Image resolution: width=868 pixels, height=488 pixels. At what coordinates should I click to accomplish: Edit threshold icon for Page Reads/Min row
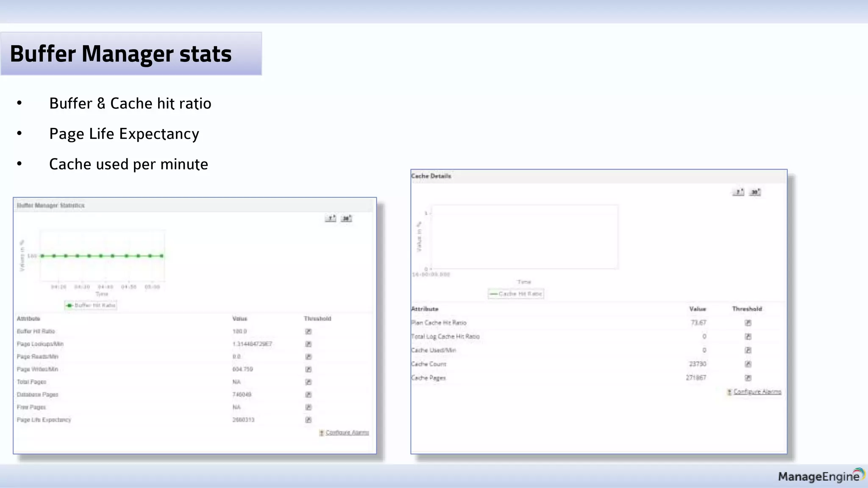click(x=309, y=357)
